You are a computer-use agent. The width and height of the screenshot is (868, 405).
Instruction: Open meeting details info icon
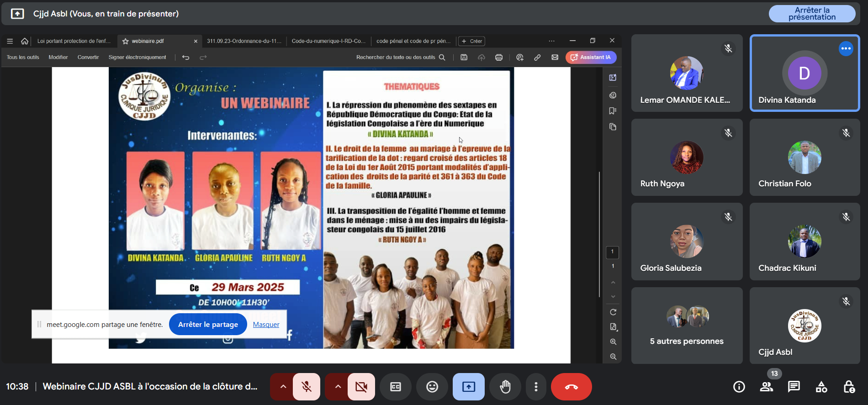[739, 387]
